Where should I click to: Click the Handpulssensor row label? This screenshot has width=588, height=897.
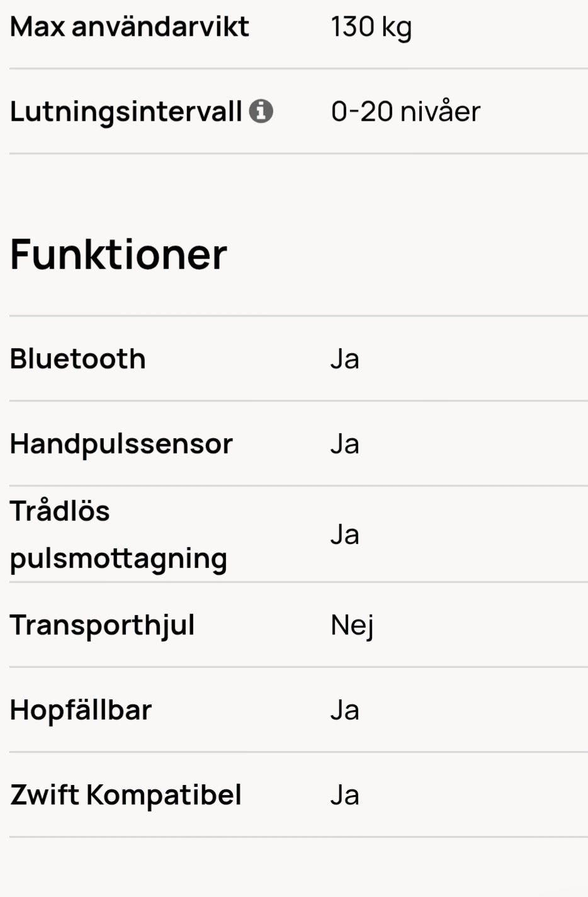[122, 444]
